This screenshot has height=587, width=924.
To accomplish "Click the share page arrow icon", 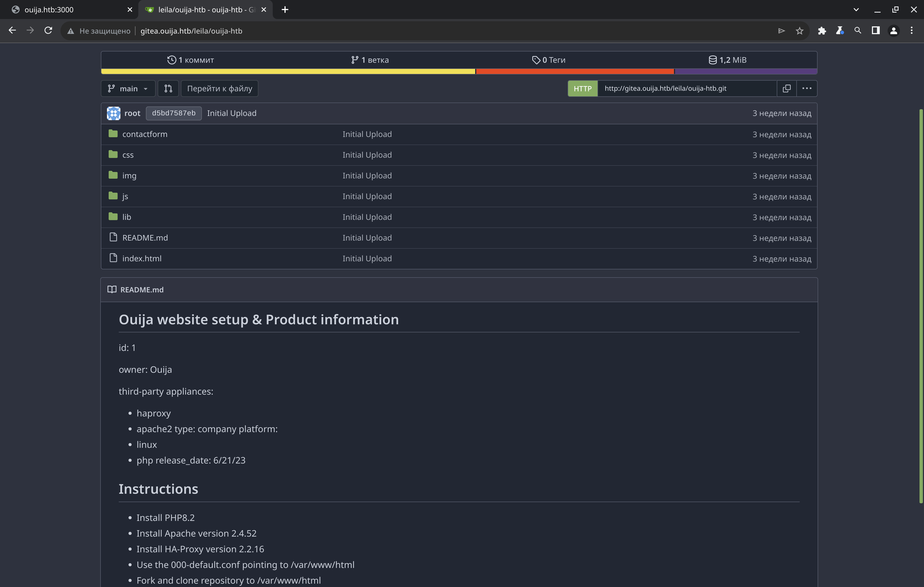I will point(781,31).
